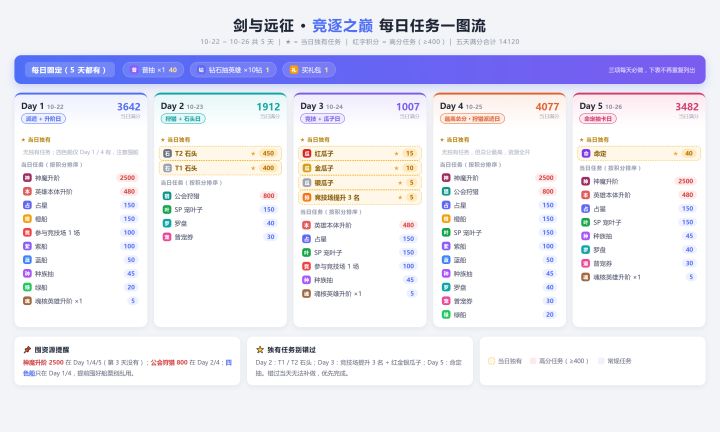Click the 命定 icon in Day 5
720x432 pixels.
point(586,154)
